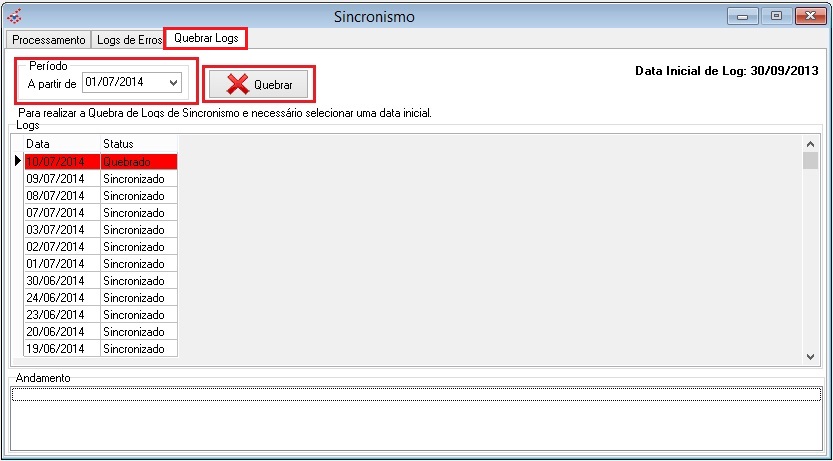Click the Logs list scrollbar thumb

tap(810, 162)
